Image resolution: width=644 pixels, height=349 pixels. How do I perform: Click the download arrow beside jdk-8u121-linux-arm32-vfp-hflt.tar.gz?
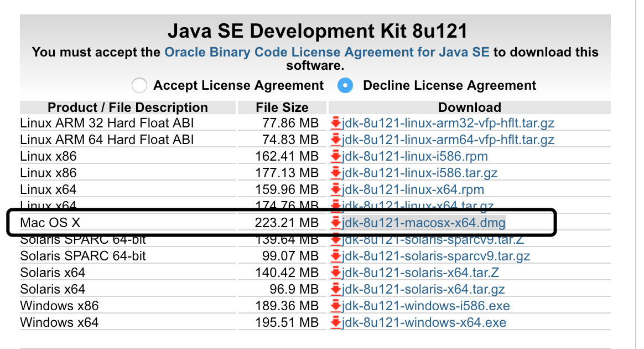(x=335, y=123)
